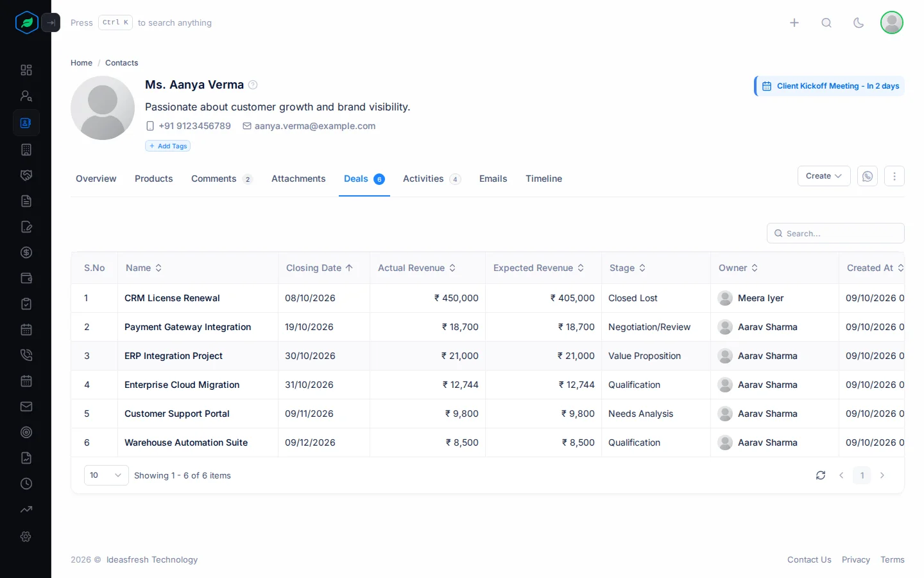
Task: Open the three-dot more options menu
Action: [x=894, y=176]
